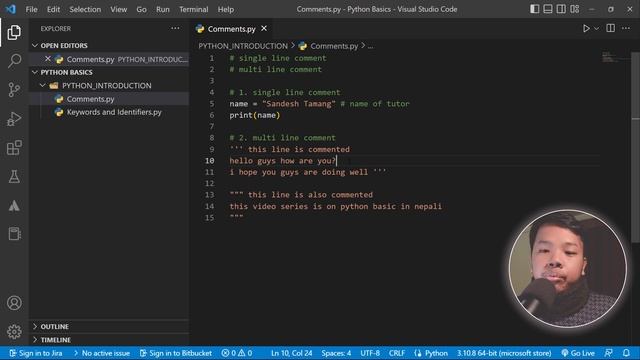Open Customize Layout button

coord(575,9)
